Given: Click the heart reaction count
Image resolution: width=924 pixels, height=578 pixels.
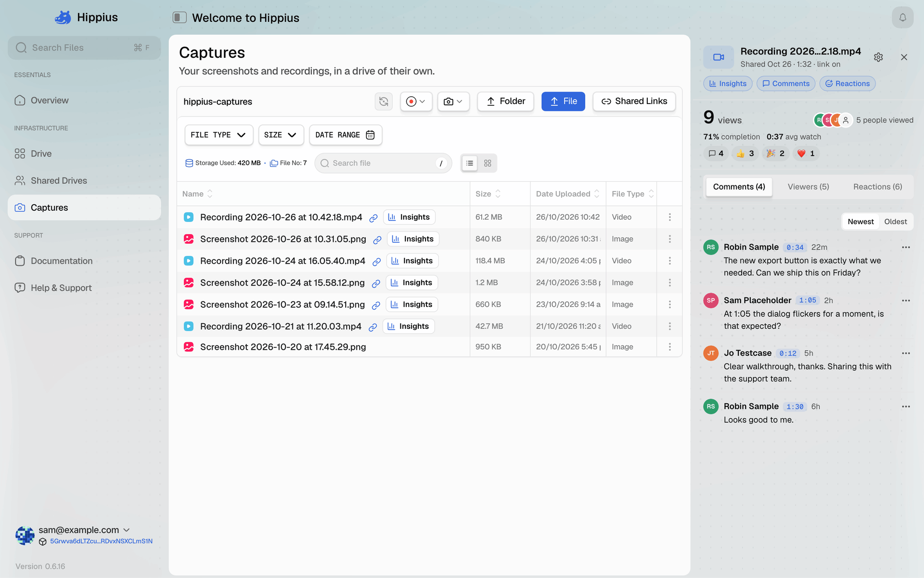Looking at the screenshot, I should click(x=806, y=153).
